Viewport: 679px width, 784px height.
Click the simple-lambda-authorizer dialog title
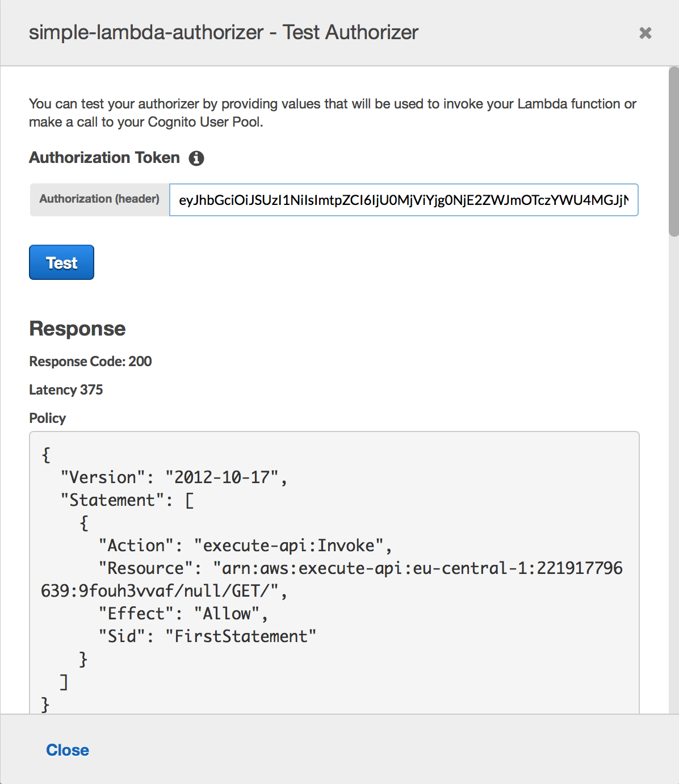(224, 32)
